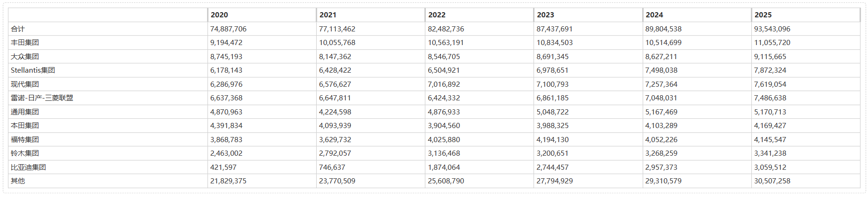The height and width of the screenshot is (197, 868).
Task: Select the 2022 column header
Action: point(437,15)
